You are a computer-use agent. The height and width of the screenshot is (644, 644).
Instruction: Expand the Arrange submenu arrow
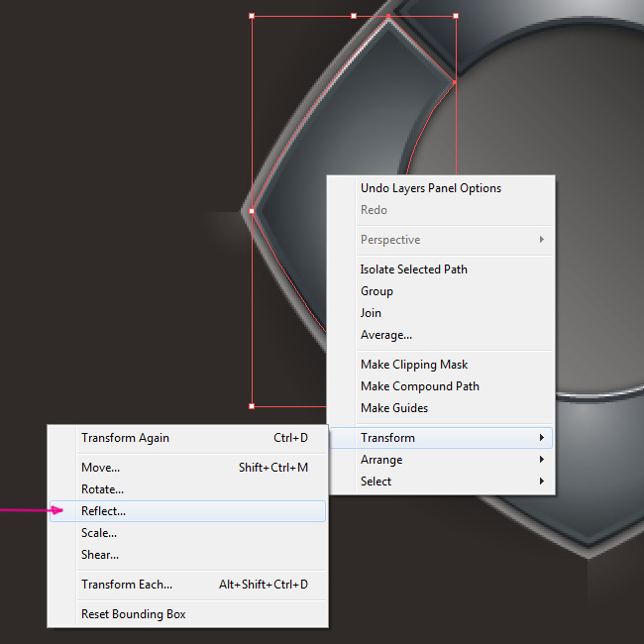(541, 460)
